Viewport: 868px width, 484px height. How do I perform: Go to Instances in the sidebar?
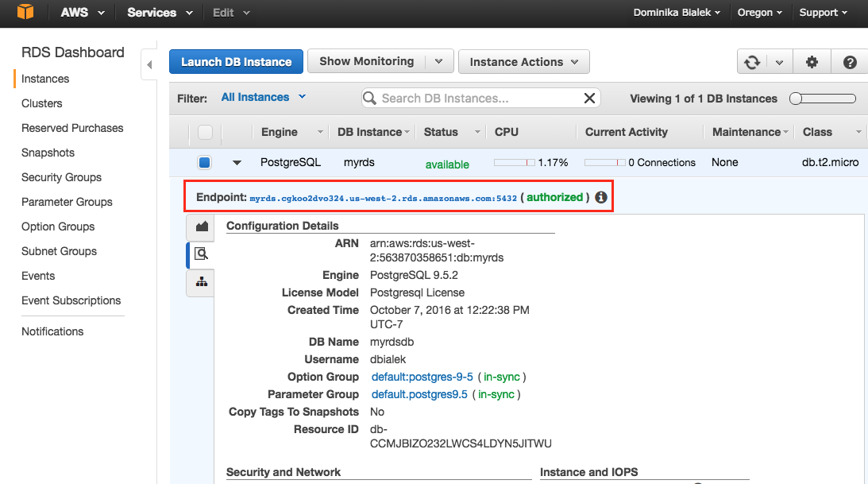tap(45, 79)
